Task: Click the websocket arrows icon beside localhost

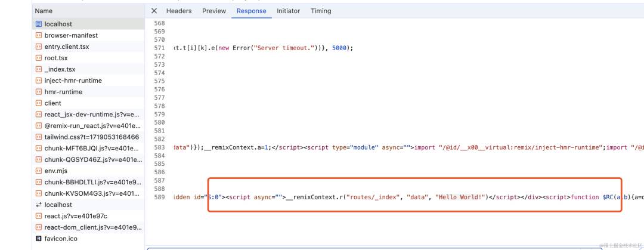Action: click(39, 205)
